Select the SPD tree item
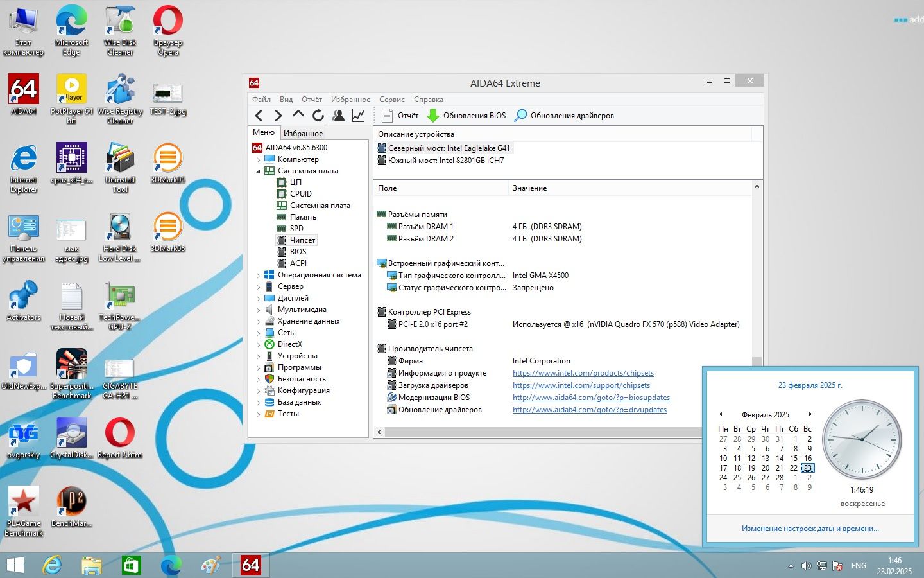Screen dimensions: 924x578 (x=296, y=229)
